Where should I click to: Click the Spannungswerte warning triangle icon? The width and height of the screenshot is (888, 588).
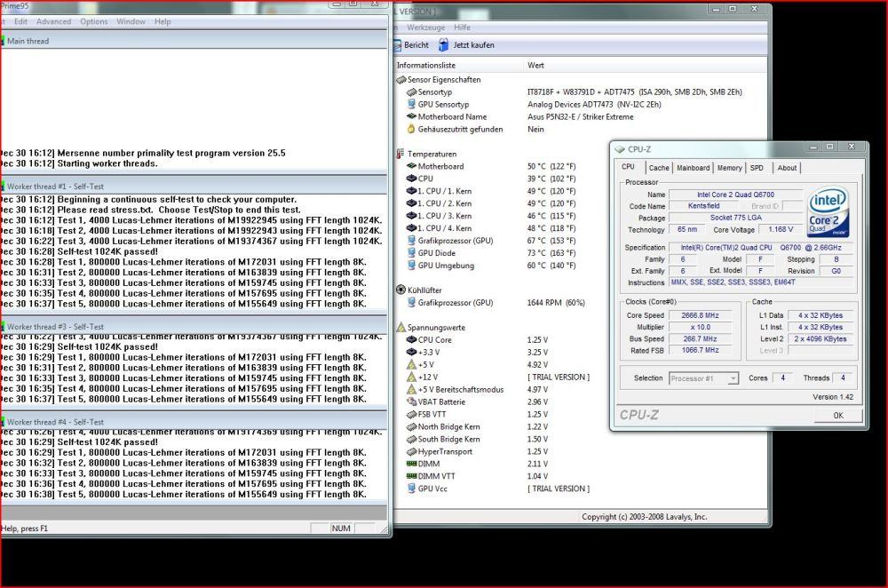401,328
